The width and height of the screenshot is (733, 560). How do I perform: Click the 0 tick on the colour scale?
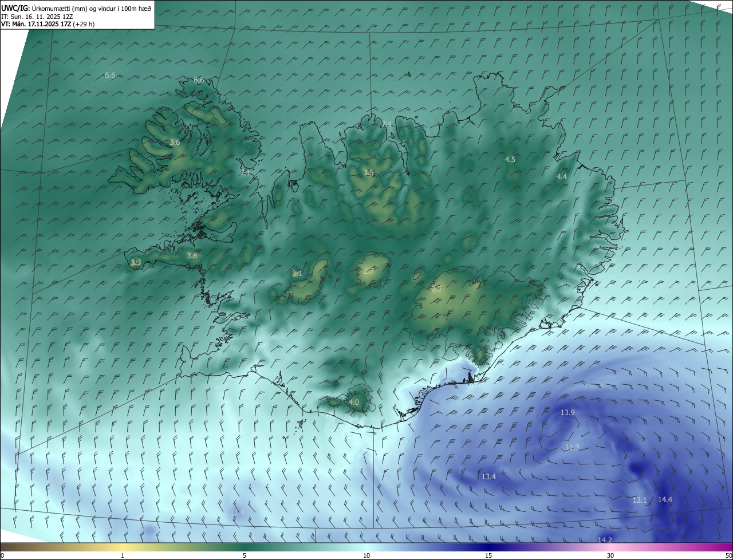[2, 555]
